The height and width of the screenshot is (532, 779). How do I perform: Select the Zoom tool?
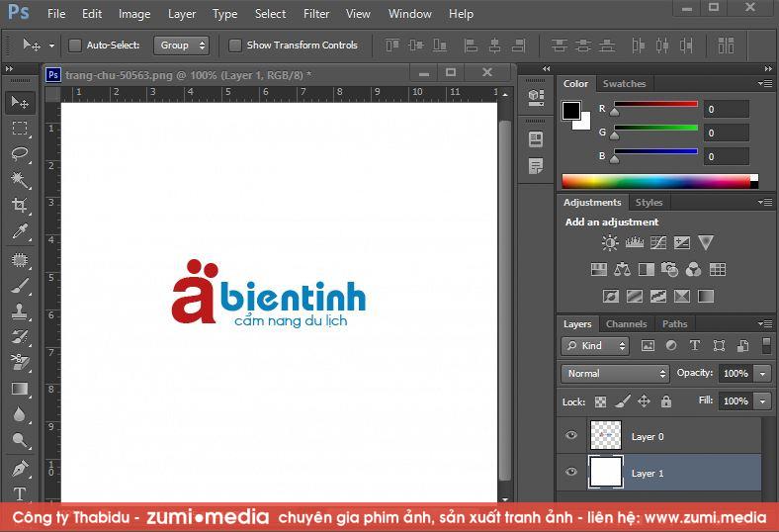(20, 441)
